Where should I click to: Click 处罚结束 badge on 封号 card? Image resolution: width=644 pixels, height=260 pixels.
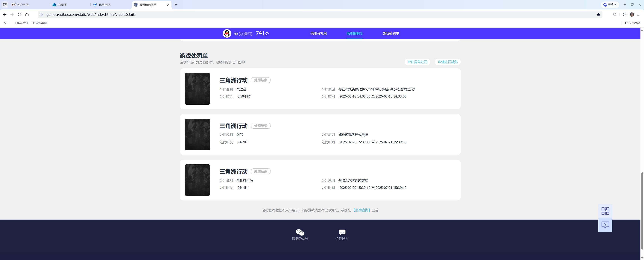(261, 126)
